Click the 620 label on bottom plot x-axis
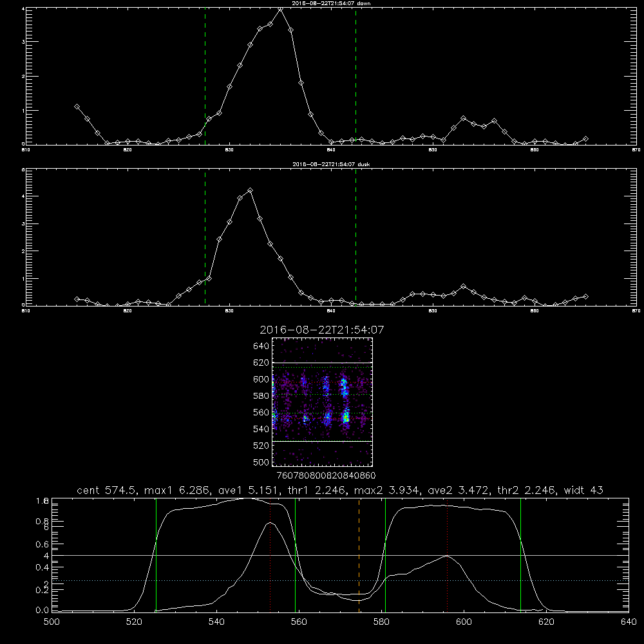Screen dimensions: 644x644 tap(546, 622)
